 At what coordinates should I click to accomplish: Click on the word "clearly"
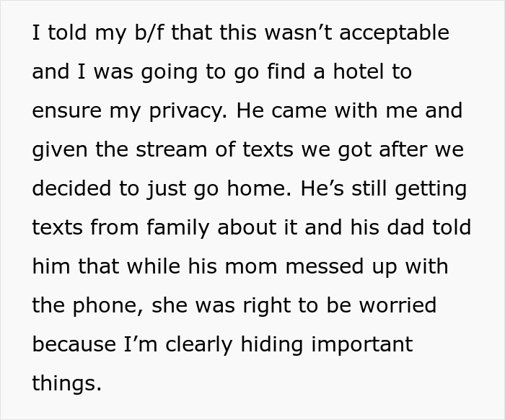(198, 345)
